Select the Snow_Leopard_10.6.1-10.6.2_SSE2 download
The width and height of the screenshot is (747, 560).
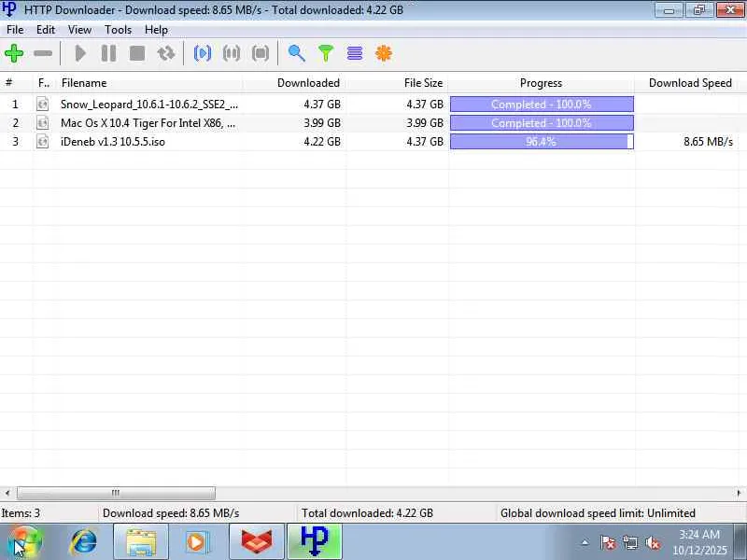pos(149,104)
